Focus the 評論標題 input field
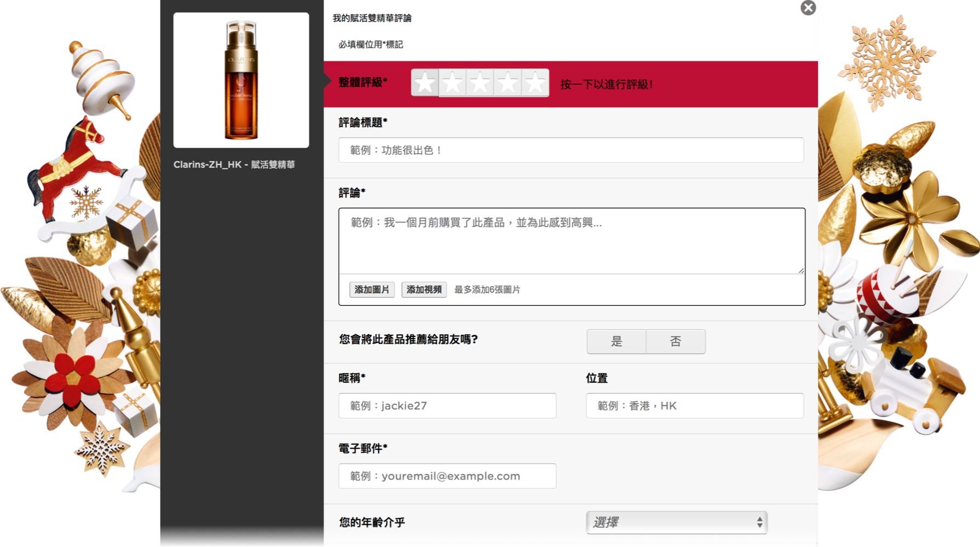This screenshot has height=547, width=980. [x=570, y=150]
